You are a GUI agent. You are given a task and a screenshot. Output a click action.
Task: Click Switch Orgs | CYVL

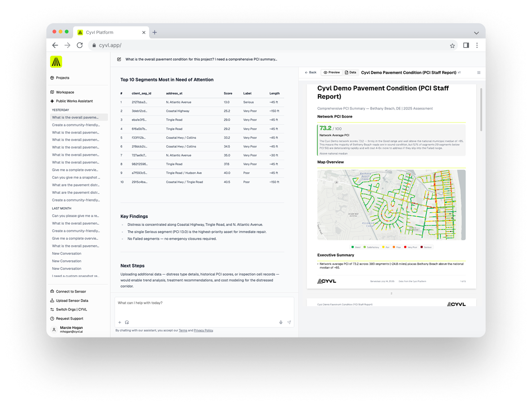coord(68,309)
